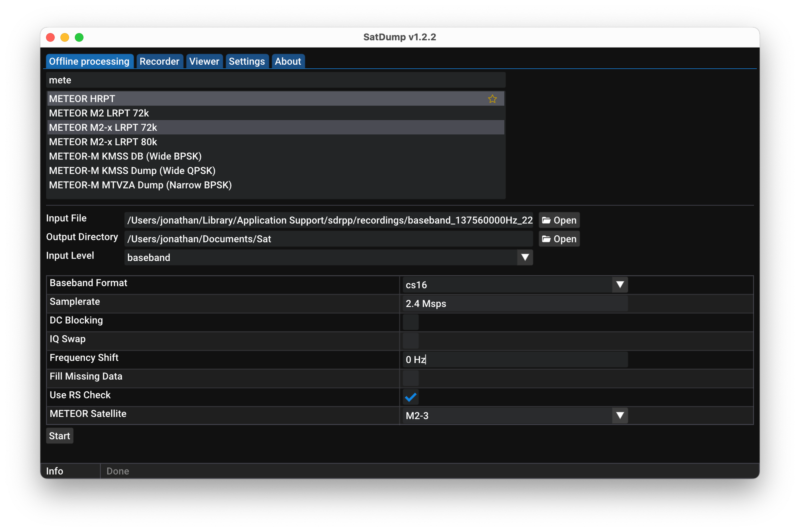The width and height of the screenshot is (800, 532).
Task: Go to the Settings tab
Action: pyautogui.click(x=246, y=62)
